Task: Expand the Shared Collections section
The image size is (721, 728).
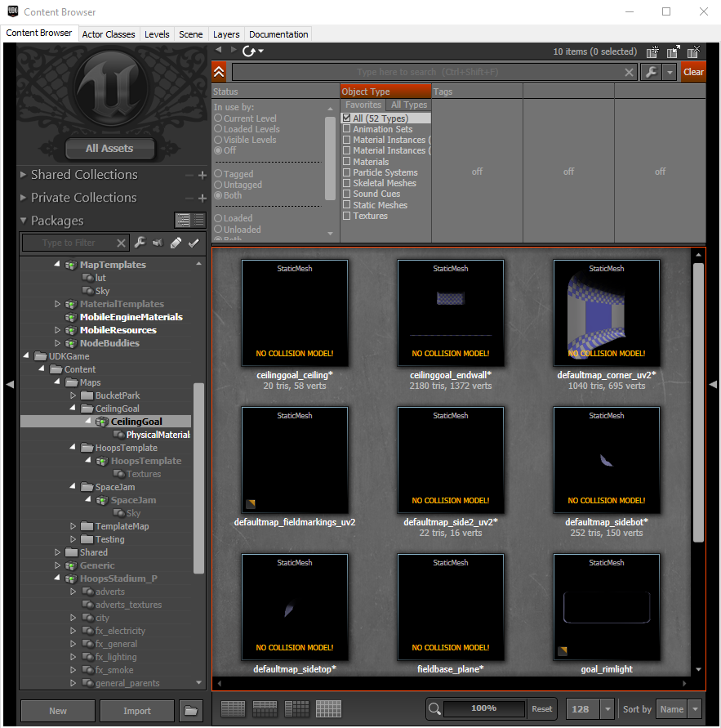Action: [23, 174]
